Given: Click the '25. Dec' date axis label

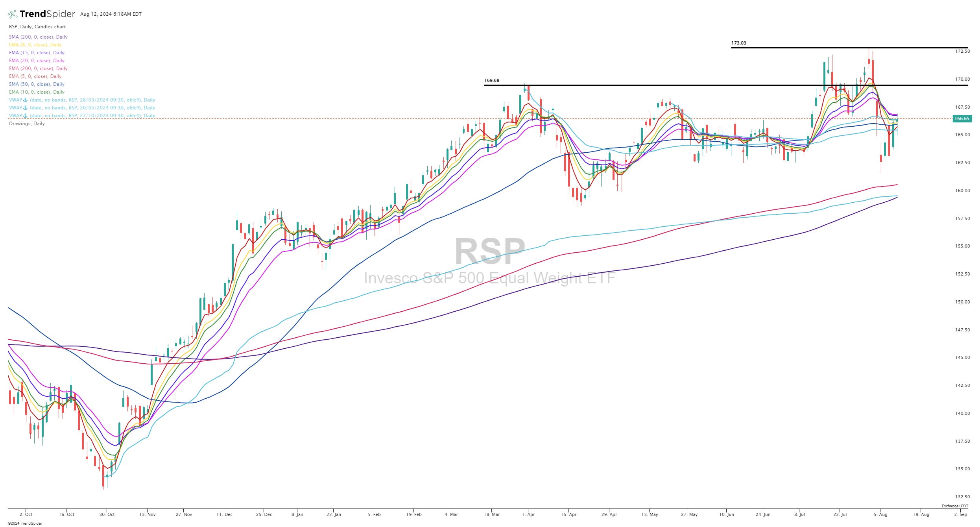Looking at the screenshot, I should click(264, 514).
